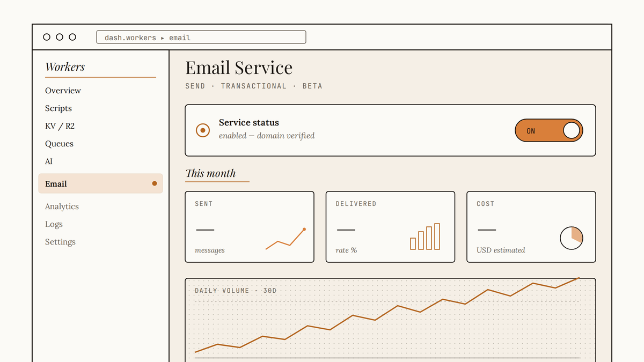644x362 pixels.
Task: Click the Daily Volume 30D line chart
Action: point(390,320)
